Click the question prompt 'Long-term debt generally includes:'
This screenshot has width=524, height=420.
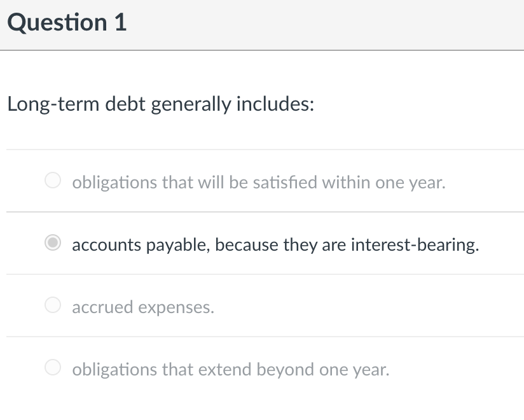click(x=160, y=103)
